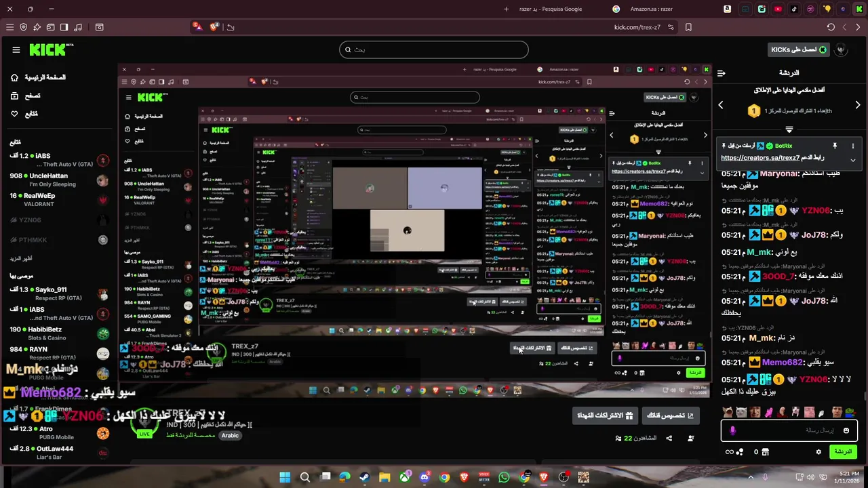Expand Show More under following list
868x488 pixels.
21,259
